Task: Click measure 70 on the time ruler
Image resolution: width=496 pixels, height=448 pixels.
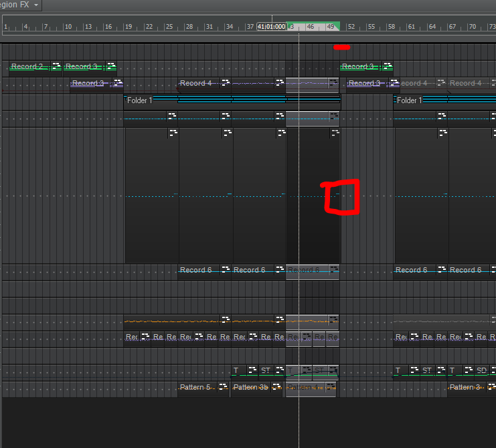Action: [x=473, y=27]
